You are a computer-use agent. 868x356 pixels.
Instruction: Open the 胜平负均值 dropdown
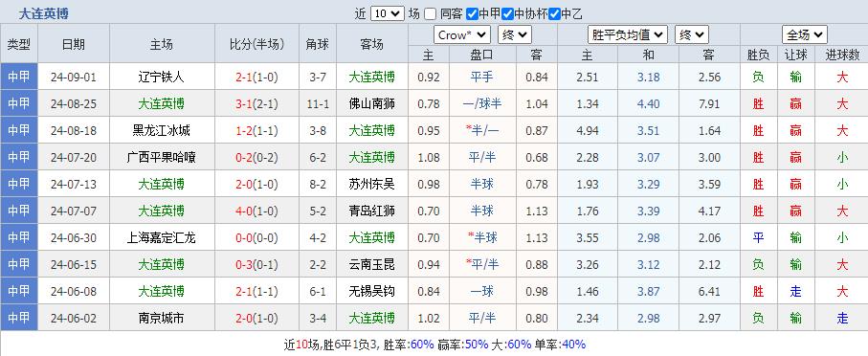point(628,35)
